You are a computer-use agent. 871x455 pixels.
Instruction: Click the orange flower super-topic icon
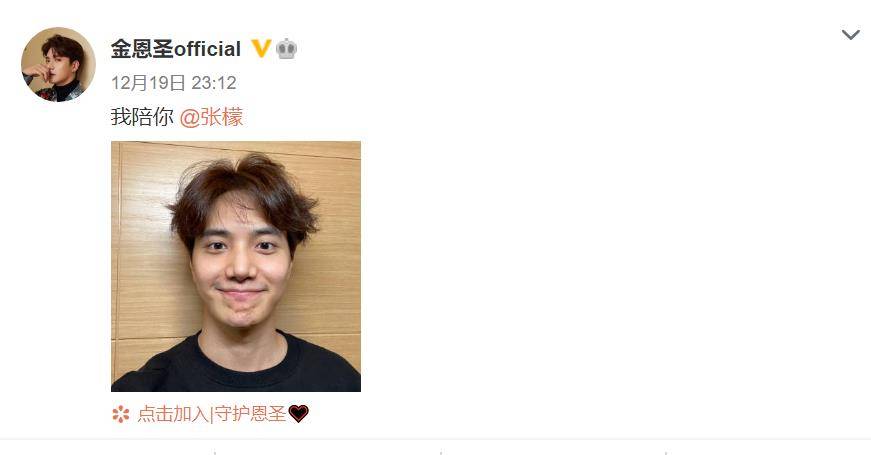pyautogui.click(x=121, y=414)
